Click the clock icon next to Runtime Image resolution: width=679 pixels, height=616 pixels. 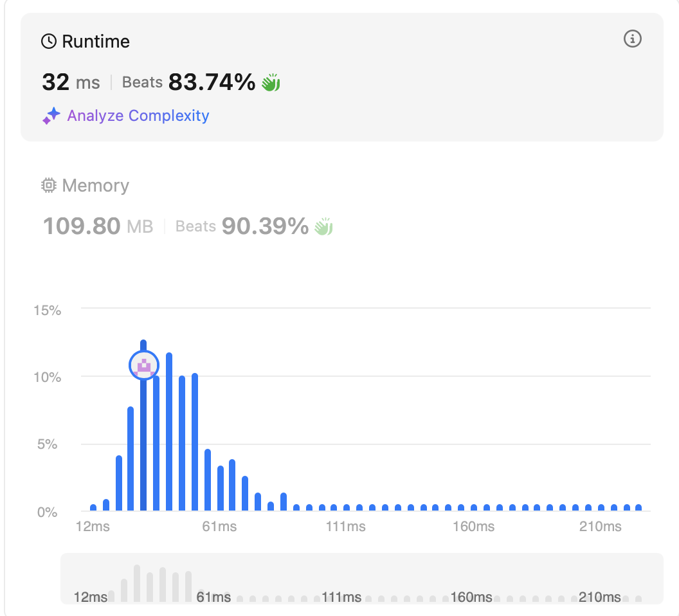point(49,42)
